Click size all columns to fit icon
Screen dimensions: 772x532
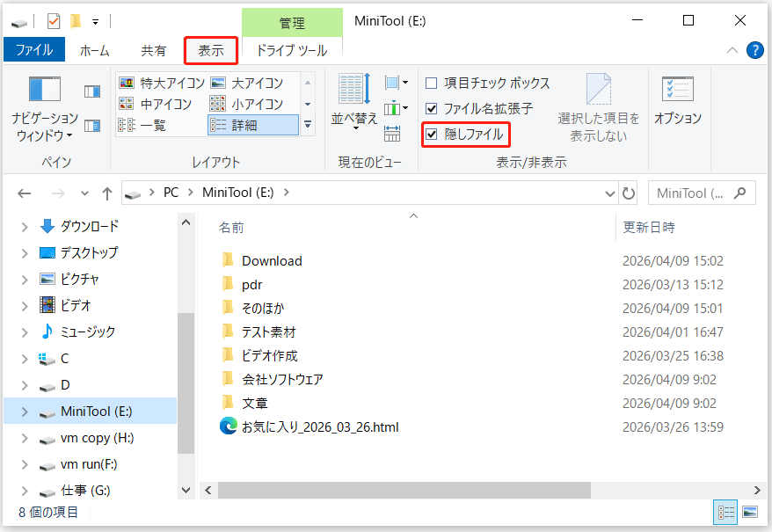tap(392, 134)
